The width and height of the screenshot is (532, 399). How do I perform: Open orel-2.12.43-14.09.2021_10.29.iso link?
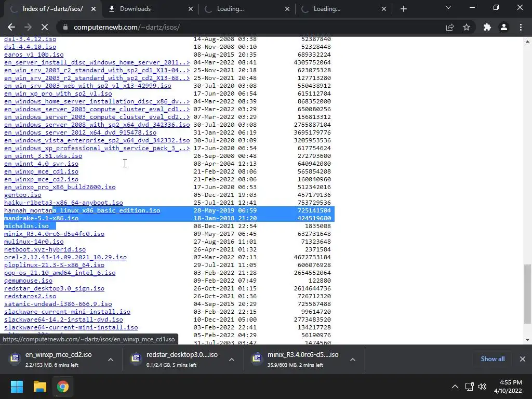point(65,257)
